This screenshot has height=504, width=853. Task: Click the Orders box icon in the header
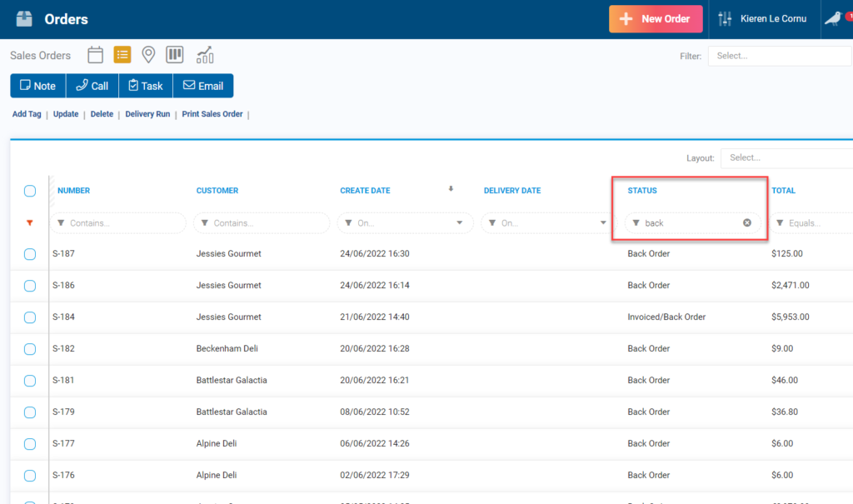(x=22, y=18)
